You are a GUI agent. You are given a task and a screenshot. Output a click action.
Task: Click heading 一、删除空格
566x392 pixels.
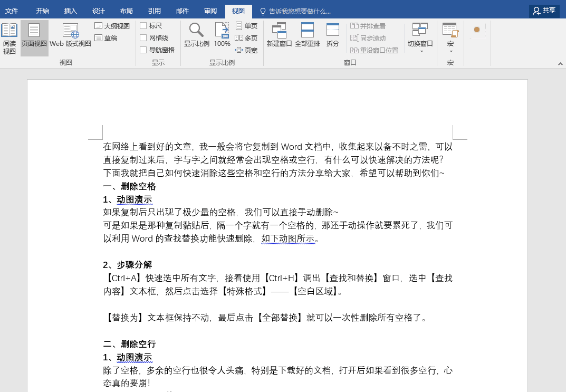point(130,186)
